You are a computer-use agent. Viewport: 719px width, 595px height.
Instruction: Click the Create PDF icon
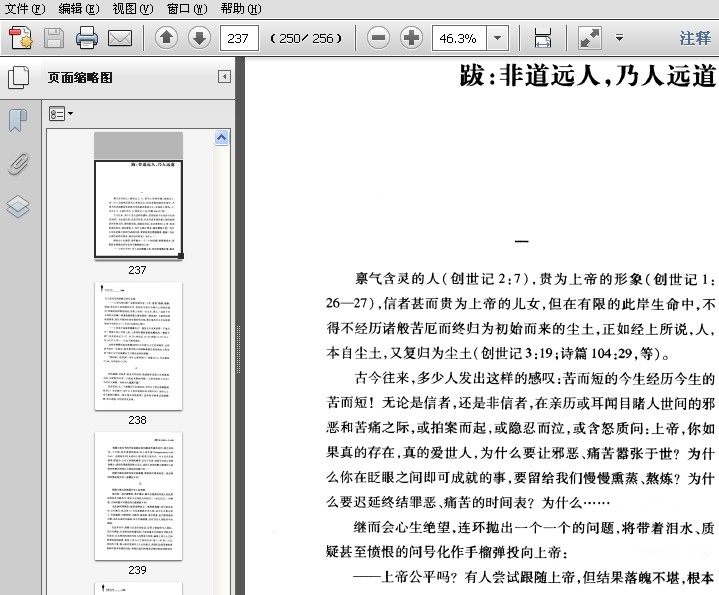21,38
